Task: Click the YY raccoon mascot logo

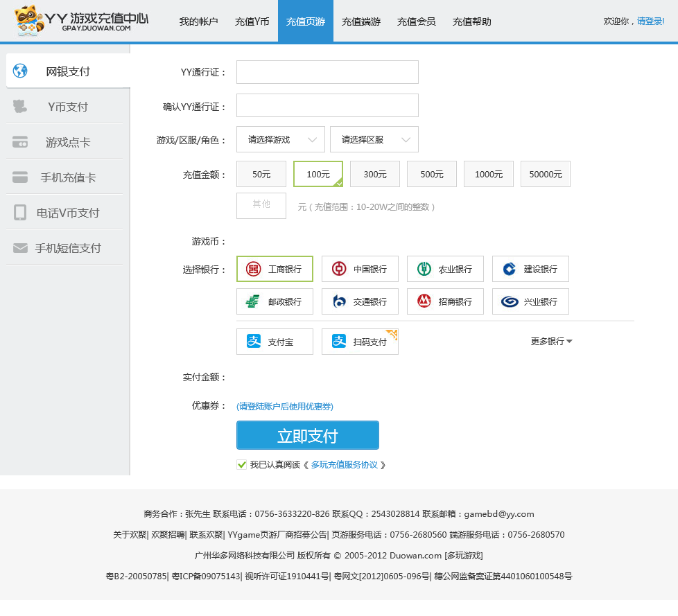Action: [29, 20]
